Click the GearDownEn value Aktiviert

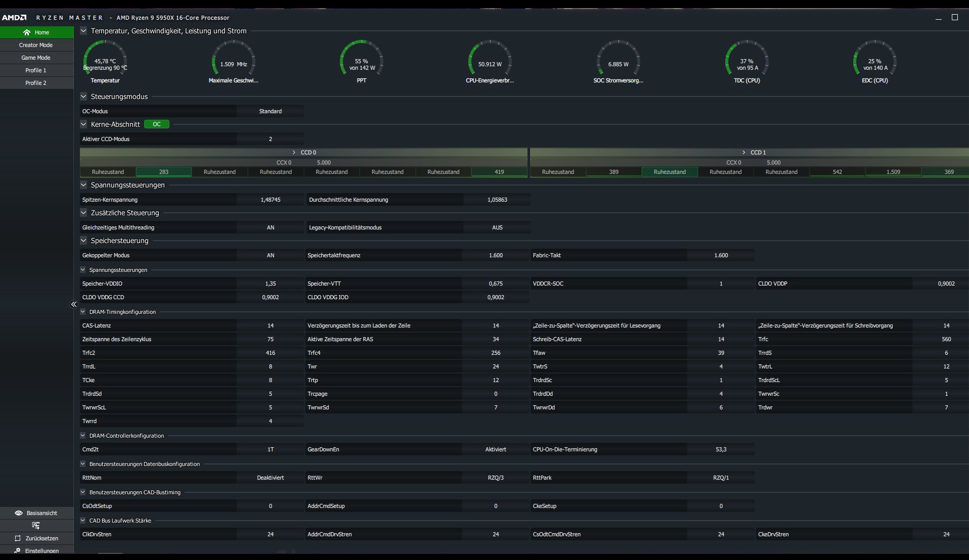click(x=496, y=449)
